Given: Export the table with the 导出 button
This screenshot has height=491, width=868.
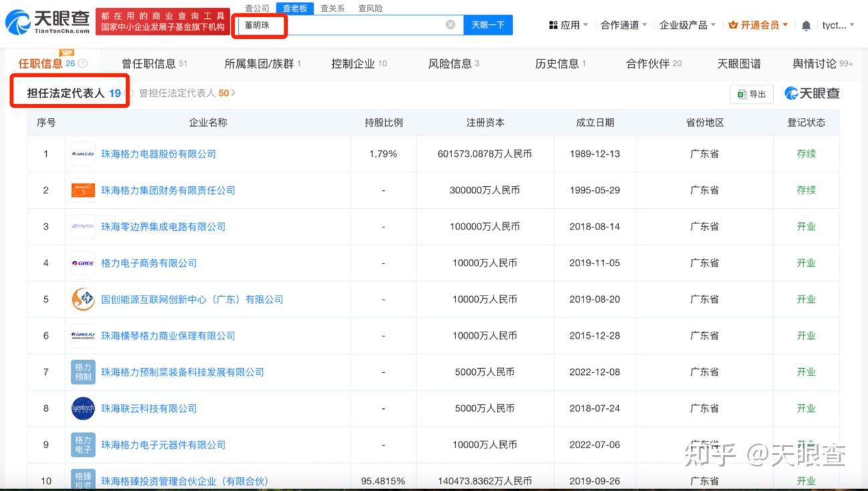Looking at the screenshot, I should click(x=752, y=94).
